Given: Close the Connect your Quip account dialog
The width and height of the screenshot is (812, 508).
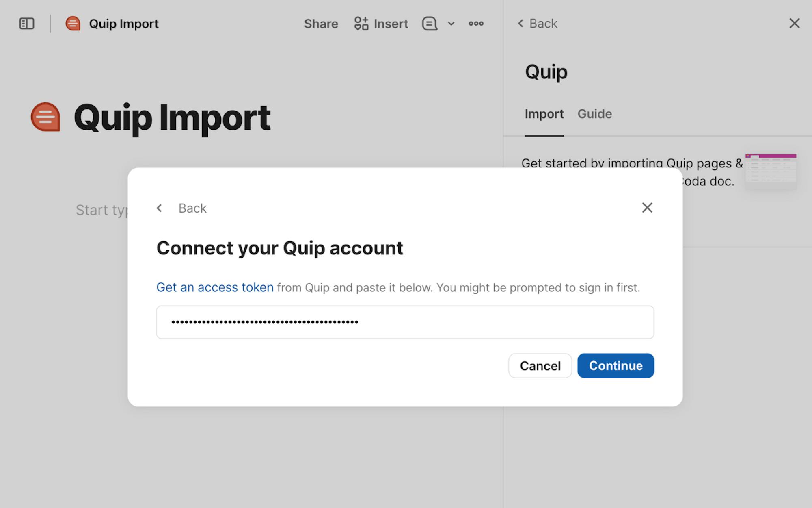Looking at the screenshot, I should click(x=647, y=208).
